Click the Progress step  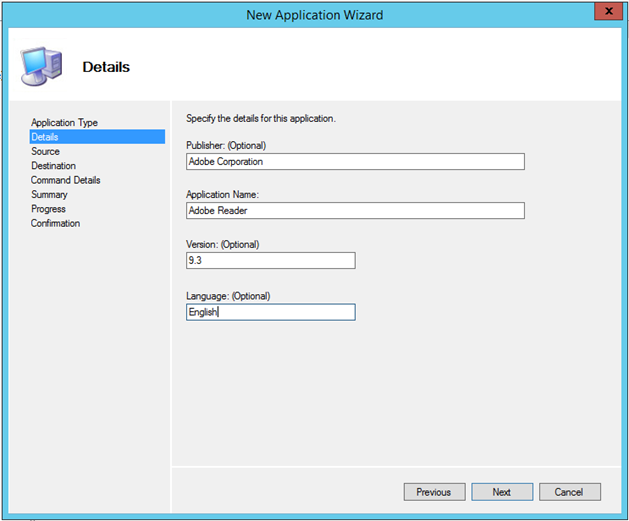point(48,209)
